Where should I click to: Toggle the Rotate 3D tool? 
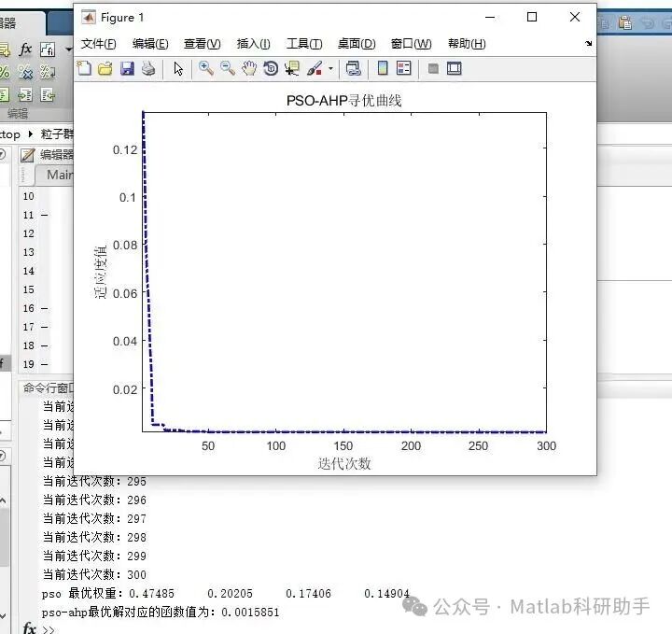click(x=271, y=68)
